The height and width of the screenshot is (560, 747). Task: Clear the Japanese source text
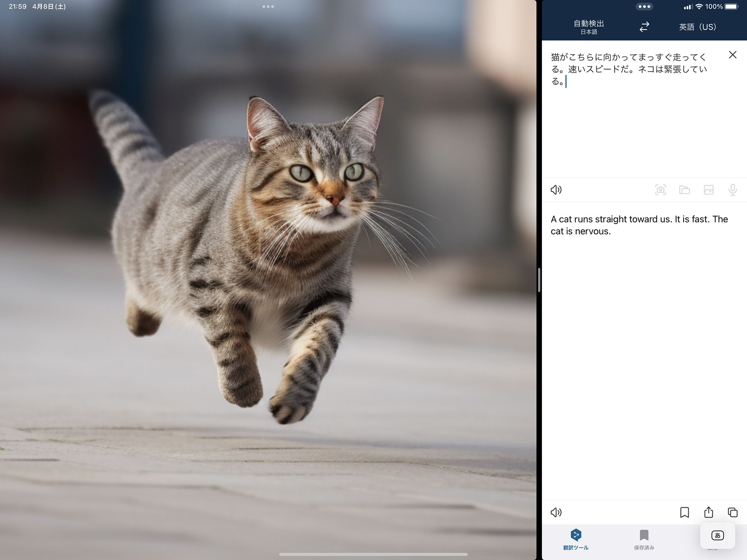click(x=732, y=55)
